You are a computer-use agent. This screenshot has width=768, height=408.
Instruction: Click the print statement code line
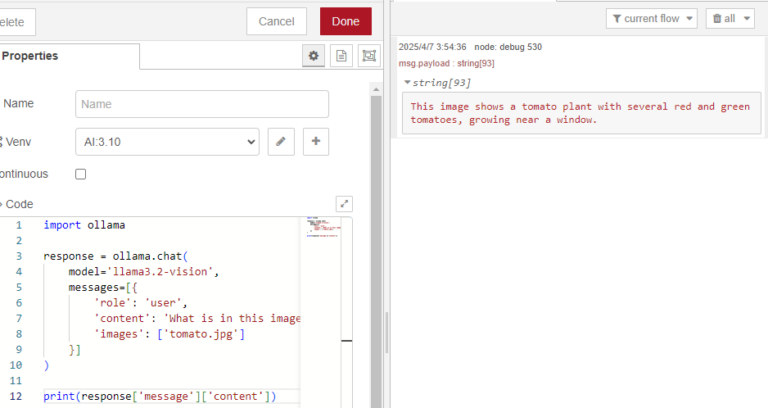click(x=159, y=397)
